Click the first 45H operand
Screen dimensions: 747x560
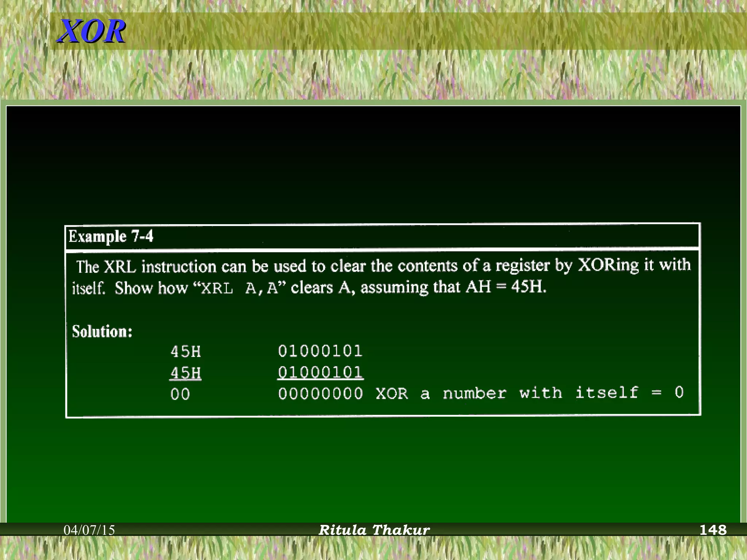click(186, 352)
